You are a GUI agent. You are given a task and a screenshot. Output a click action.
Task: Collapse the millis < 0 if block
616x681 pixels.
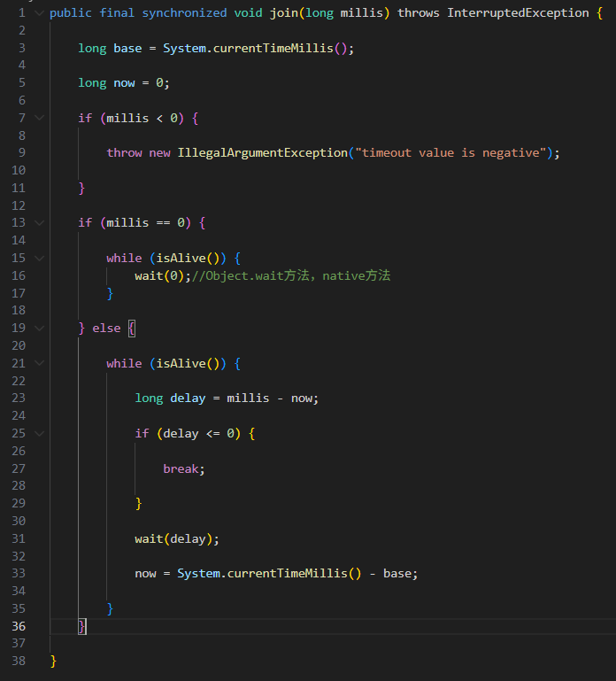coord(38,118)
